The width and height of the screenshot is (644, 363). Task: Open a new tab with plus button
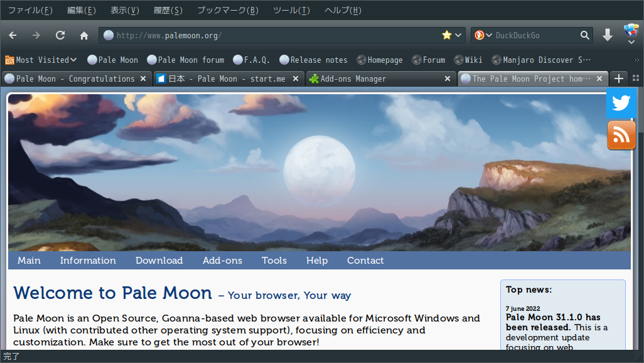click(618, 79)
